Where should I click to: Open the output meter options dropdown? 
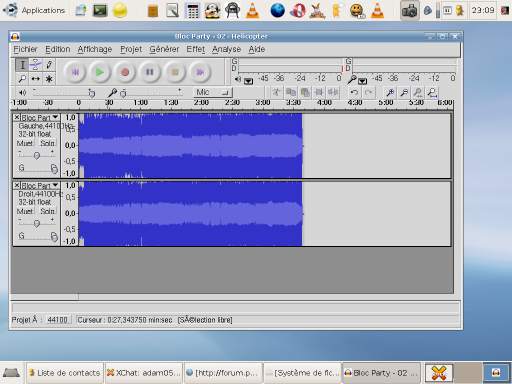[x=248, y=81]
